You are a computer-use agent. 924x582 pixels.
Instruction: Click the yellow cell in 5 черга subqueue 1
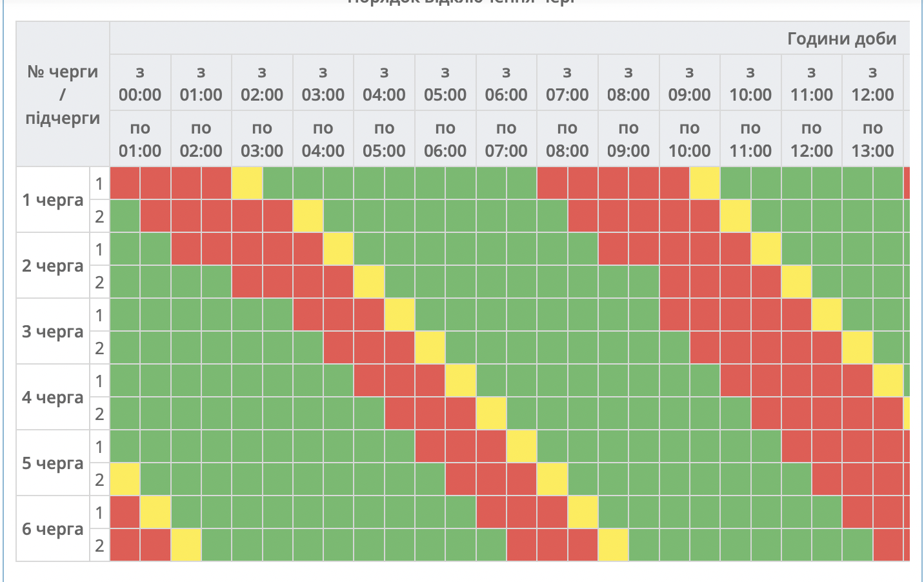click(x=521, y=447)
